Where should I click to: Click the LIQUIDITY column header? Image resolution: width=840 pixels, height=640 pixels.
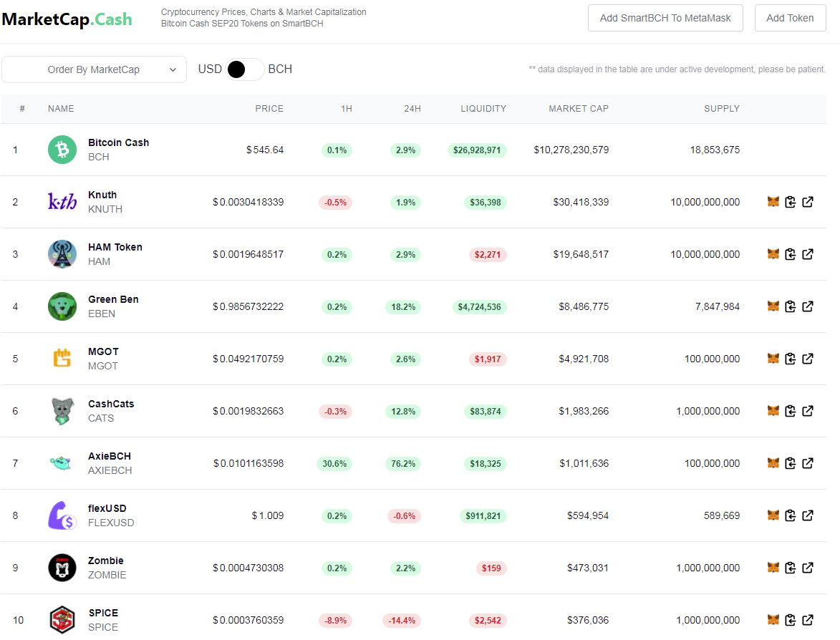483,109
